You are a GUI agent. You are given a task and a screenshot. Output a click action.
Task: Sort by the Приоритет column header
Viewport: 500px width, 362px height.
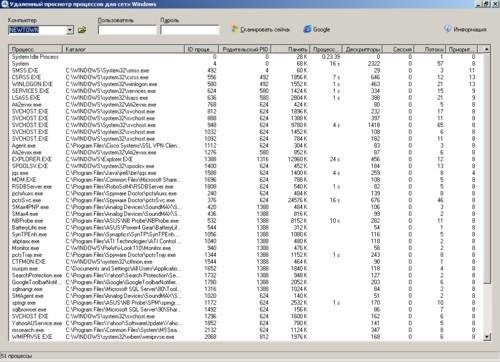(462, 49)
